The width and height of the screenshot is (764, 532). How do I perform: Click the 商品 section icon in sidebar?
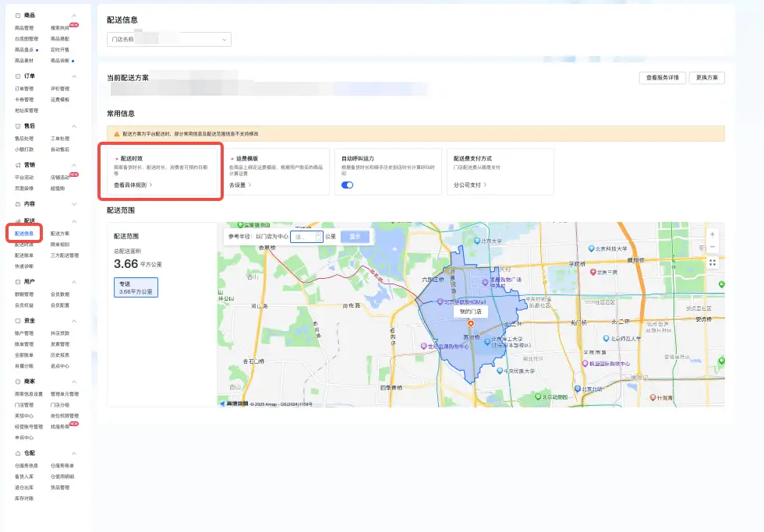18,16
